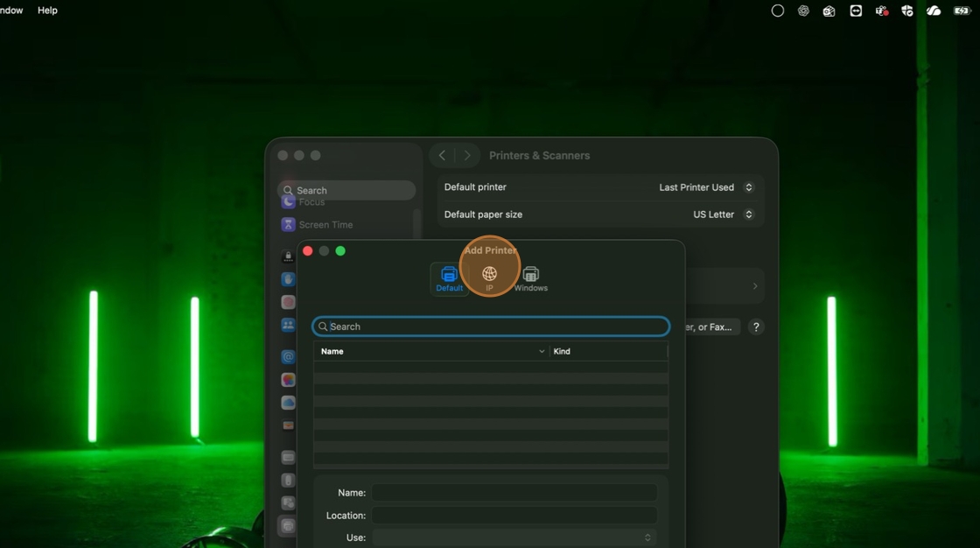This screenshot has height=548, width=980.
Task: Open Privacy & Security hand icon
Action: point(288,279)
